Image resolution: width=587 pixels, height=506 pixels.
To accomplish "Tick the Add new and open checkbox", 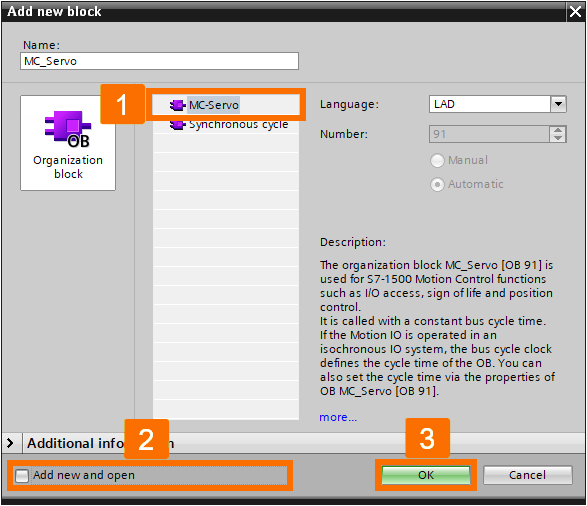I will coord(22,476).
